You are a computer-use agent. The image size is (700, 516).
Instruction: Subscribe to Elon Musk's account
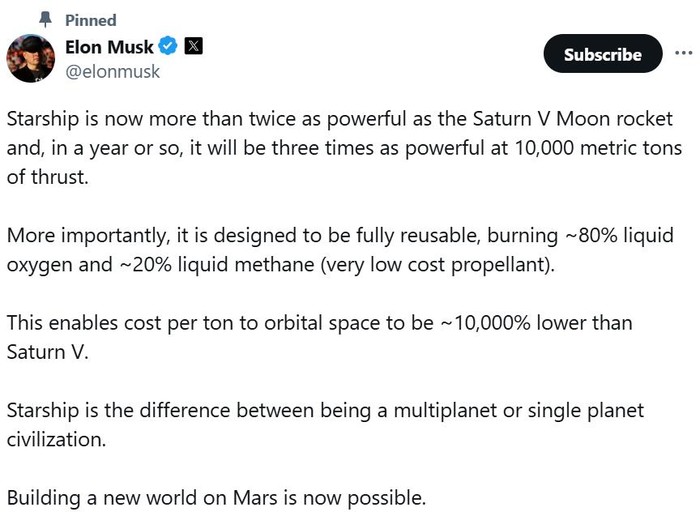603,54
